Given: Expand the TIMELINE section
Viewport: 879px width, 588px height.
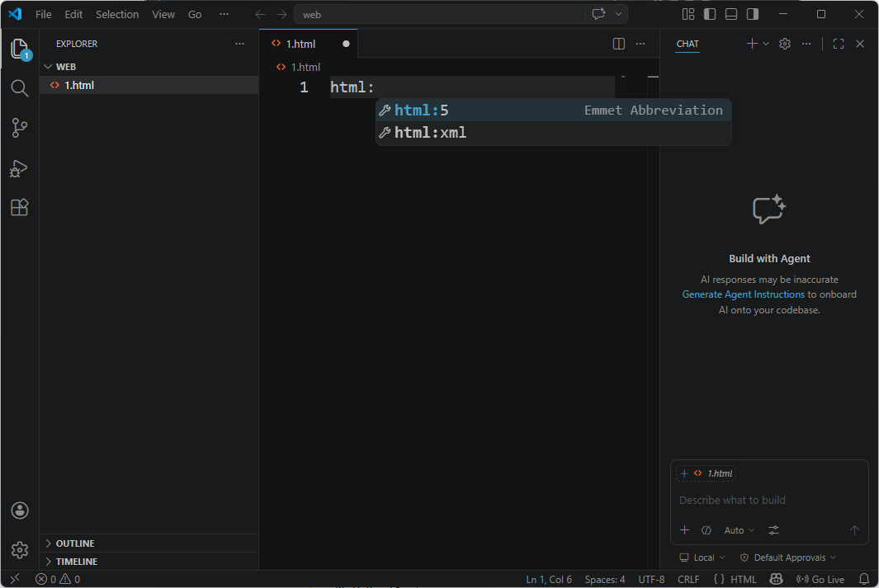Looking at the screenshot, I should [76, 562].
